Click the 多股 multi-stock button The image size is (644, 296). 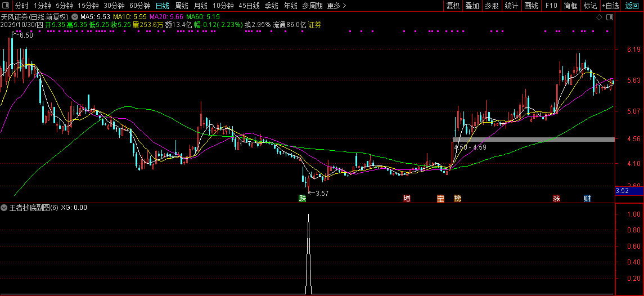[x=492, y=6]
